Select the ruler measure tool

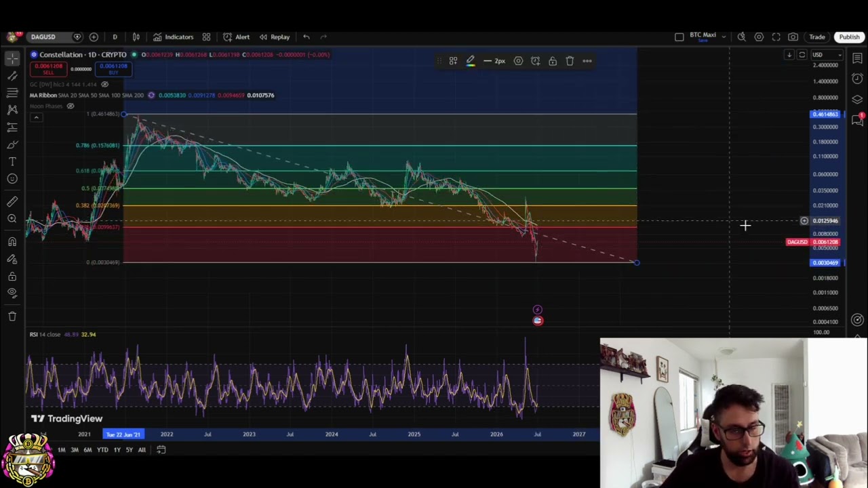(x=12, y=201)
